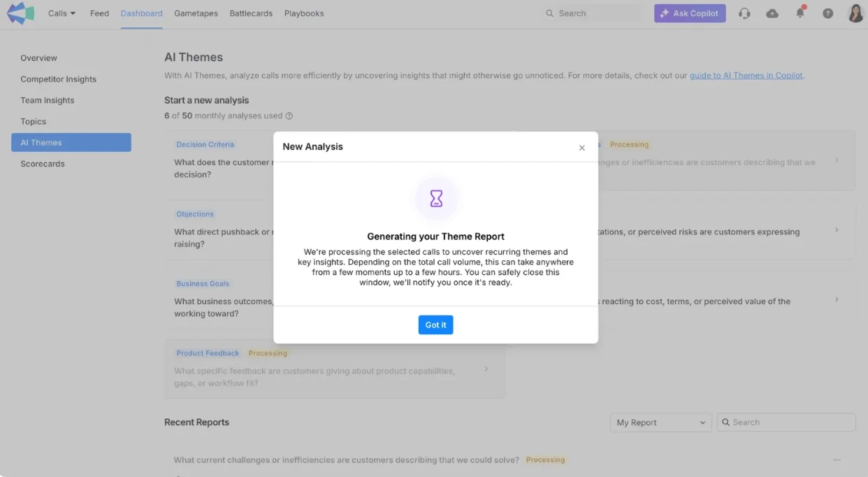
Task: Open the current challenges report row
Action: 509,460
